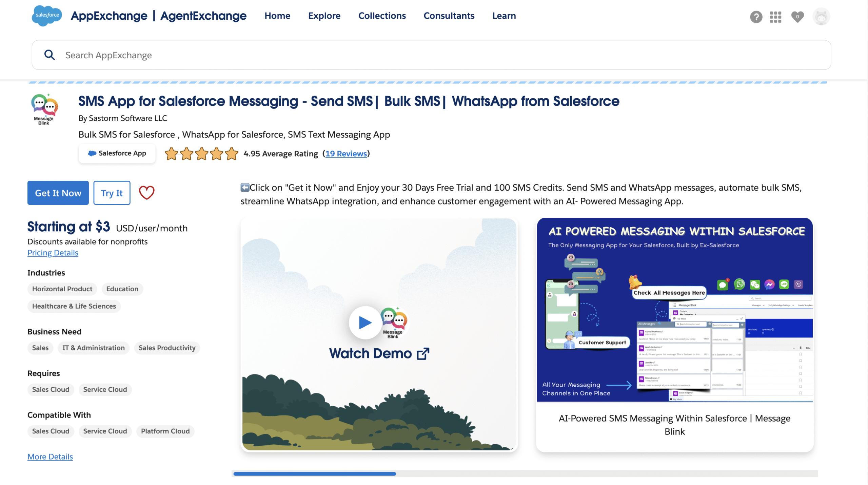Click the 'Starting at $3' price text
Screen dimensions: 868x485
click(x=68, y=227)
